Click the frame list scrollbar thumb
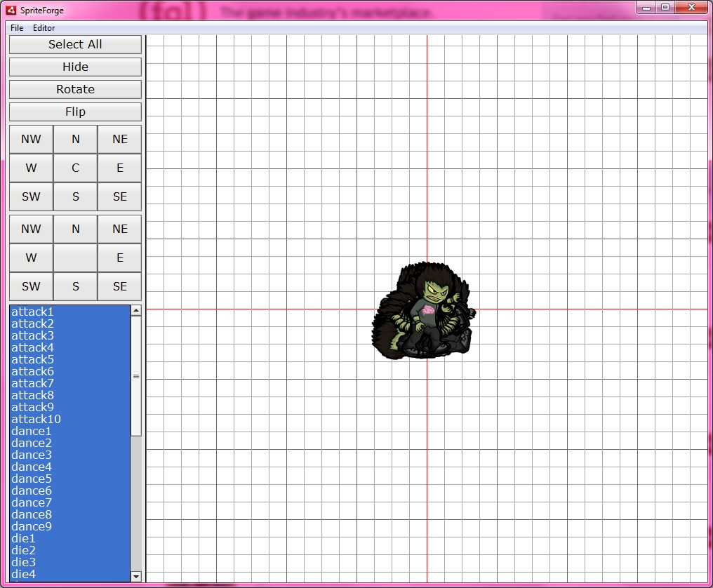 [136, 376]
